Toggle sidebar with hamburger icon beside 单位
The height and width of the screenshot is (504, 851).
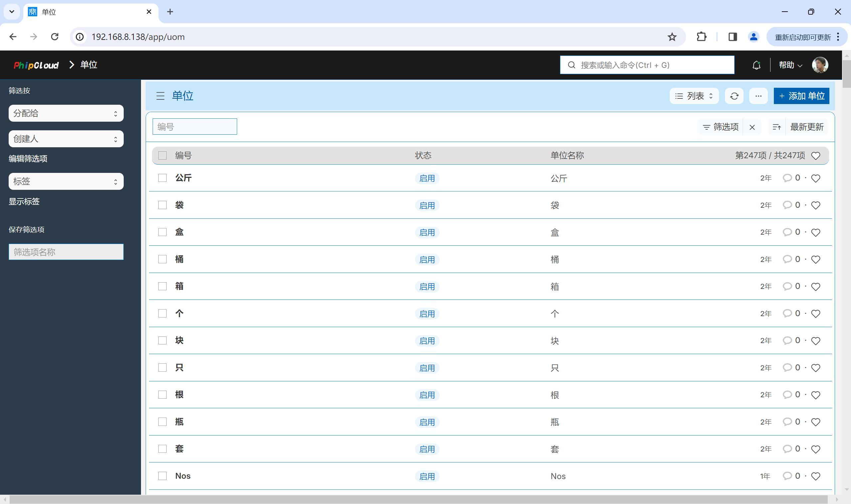pyautogui.click(x=160, y=96)
